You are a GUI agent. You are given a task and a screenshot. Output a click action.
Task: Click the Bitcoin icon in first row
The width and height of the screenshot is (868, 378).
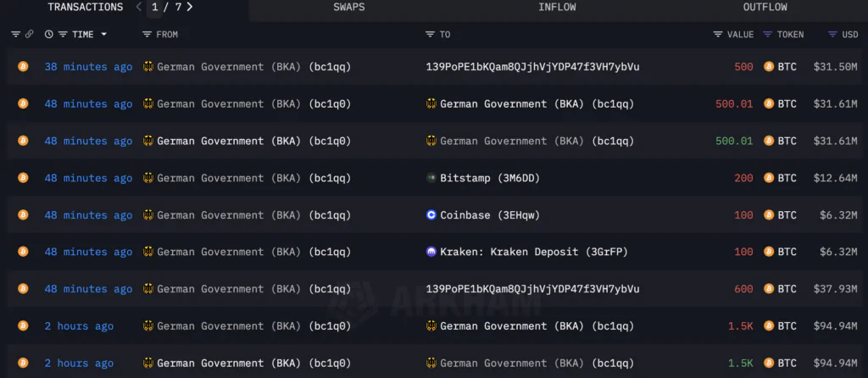(x=23, y=67)
